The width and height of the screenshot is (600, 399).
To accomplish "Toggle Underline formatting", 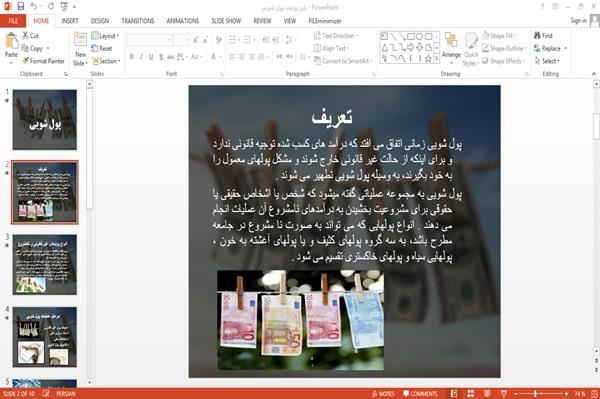I will (x=151, y=57).
